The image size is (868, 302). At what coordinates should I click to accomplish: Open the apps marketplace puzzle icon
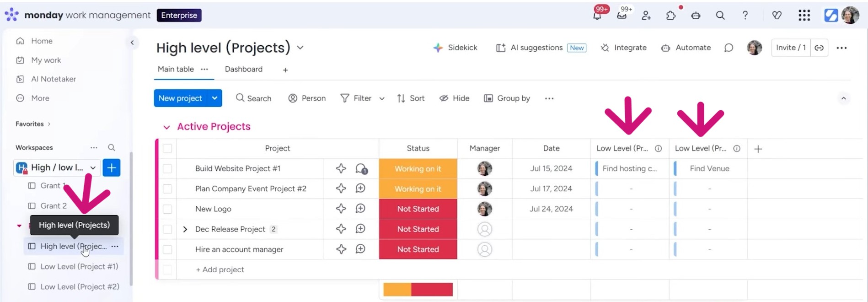pos(671,16)
